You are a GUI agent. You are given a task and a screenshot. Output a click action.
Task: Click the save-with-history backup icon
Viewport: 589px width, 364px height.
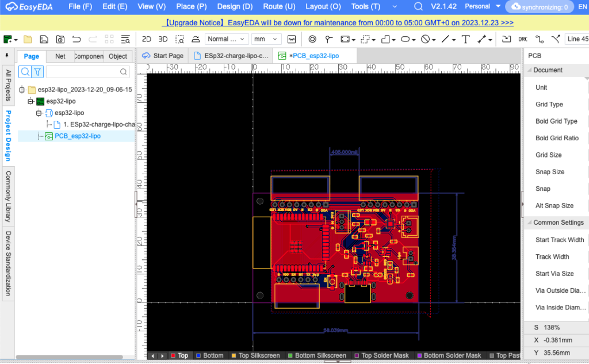(x=60, y=39)
